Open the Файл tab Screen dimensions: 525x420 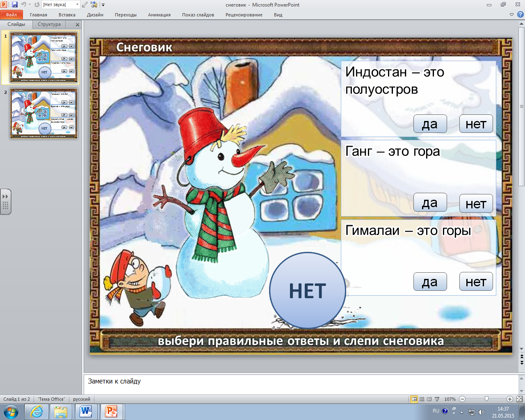[x=11, y=15]
